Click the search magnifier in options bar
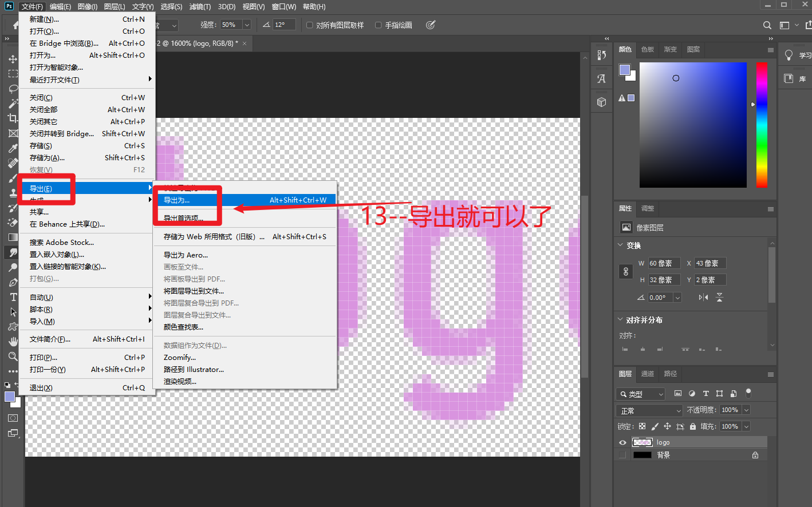 coord(767,25)
